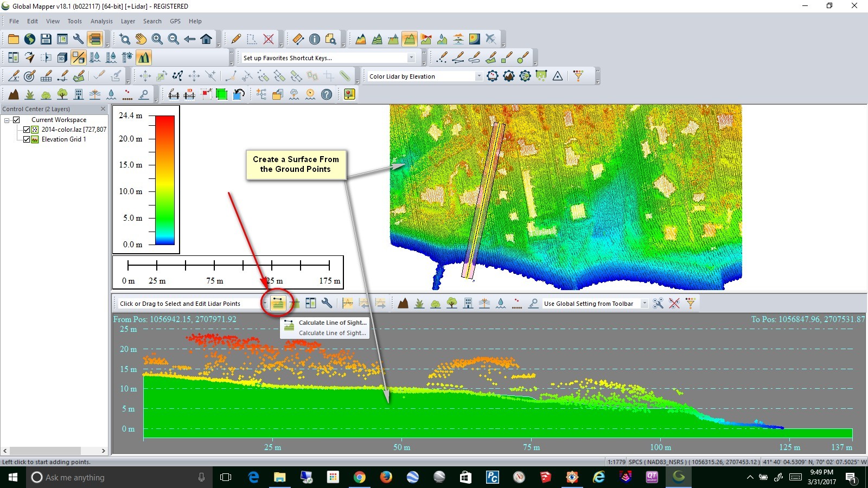Click the Cortana Ask me anything box
Screen dimensions: 868x488
[119, 477]
